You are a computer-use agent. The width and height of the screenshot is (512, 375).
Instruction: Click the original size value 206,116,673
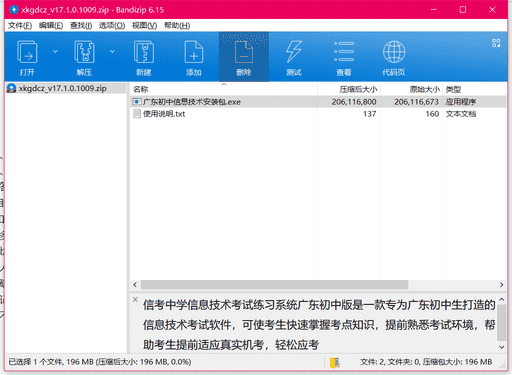pos(416,102)
